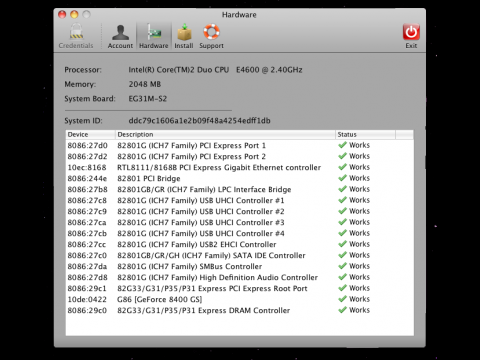
Task: Select the 82801 PCI Bridge row
Action: pos(240,178)
